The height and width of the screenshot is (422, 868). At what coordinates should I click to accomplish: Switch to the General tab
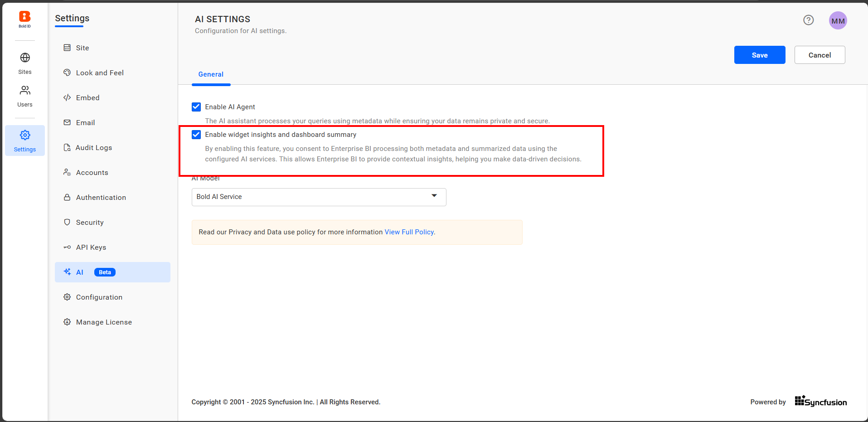pos(211,74)
